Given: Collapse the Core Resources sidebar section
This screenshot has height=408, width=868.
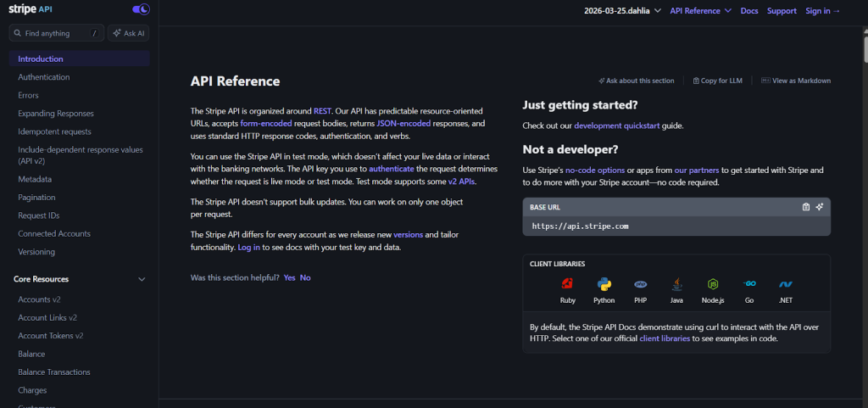Looking at the screenshot, I should point(142,279).
